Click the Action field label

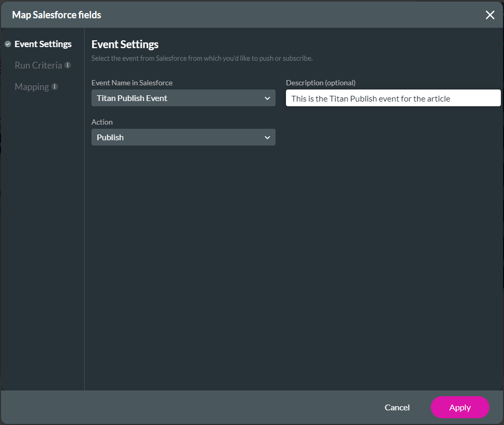click(x=102, y=122)
